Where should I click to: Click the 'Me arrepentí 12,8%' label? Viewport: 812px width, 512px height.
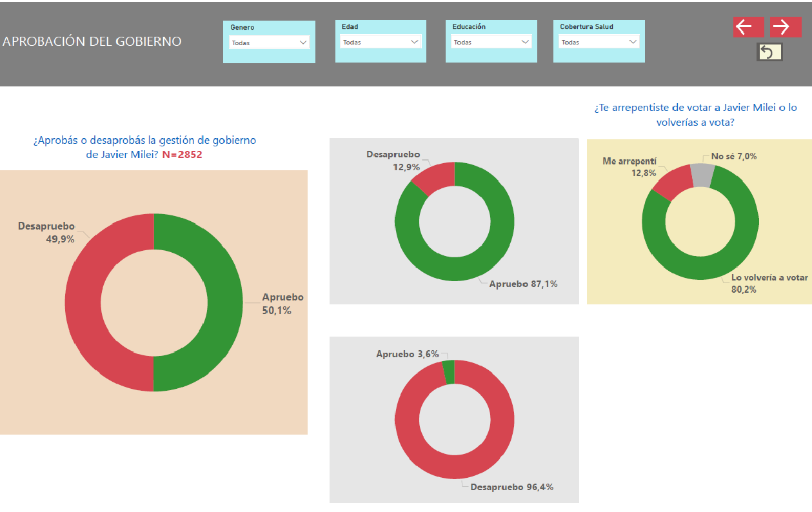click(629, 167)
